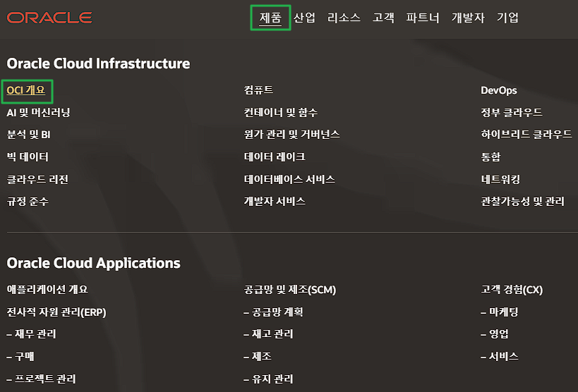Go to 규정 준수 page
This screenshot has width=578, height=392.
pos(28,201)
